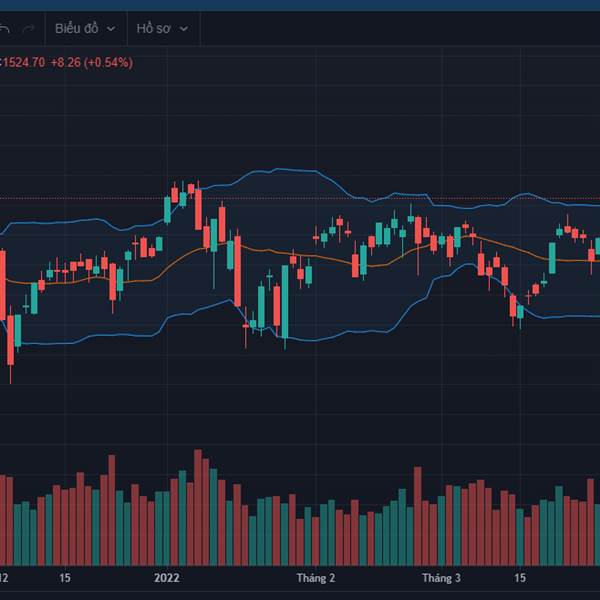The height and width of the screenshot is (600, 600).
Task: Click the Tháng 2 time axis label
Action: point(316,578)
